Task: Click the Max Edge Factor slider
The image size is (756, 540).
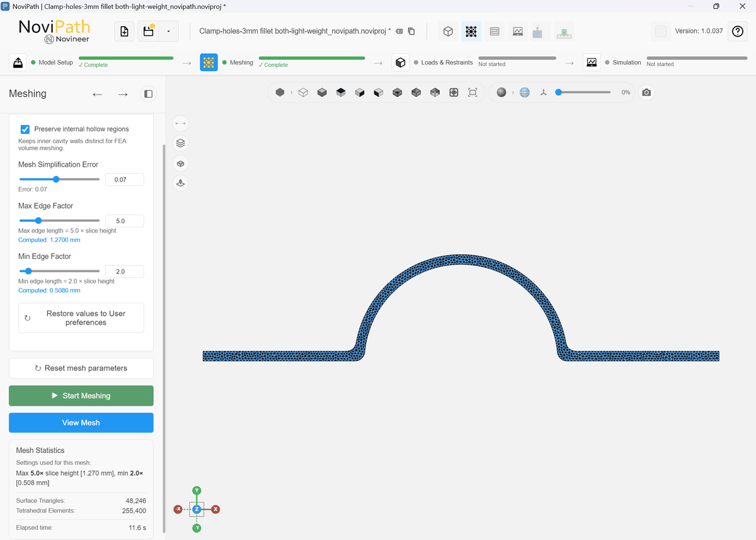Action: click(59, 221)
